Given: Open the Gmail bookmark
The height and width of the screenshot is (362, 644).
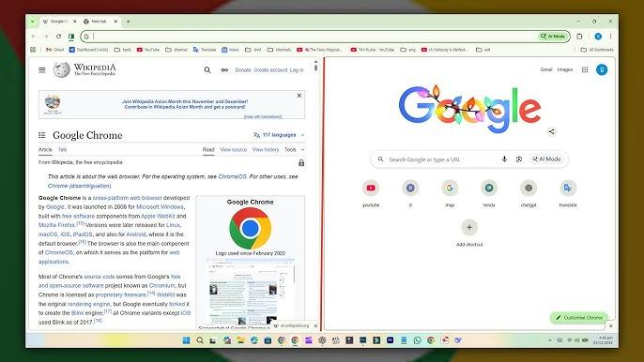Looking at the screenshot, I should point(55,50).
